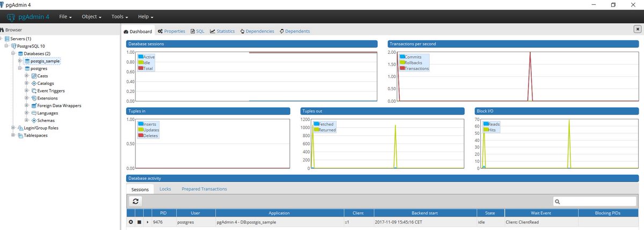Sort sessions by Application column header
Image resolution: width=644 pixels, height=230 pixels.
(x=279, y=213)
